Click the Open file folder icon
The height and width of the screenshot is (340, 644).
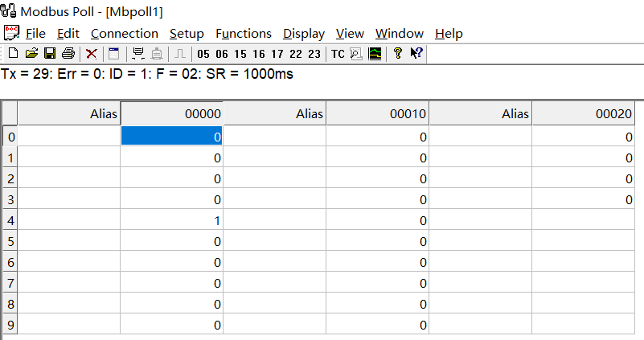[x=31, y=54]
